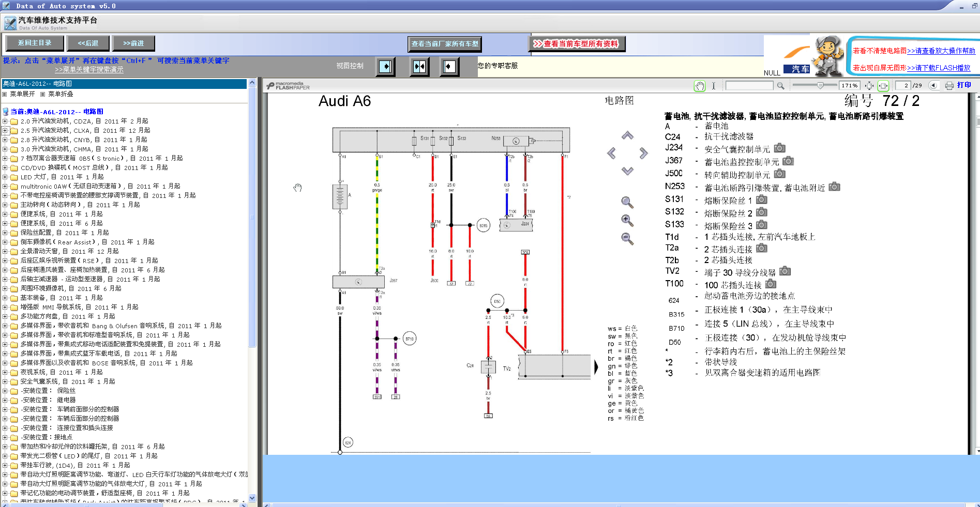Expand the 3.0 升汽油发动机 CHMA tree node
The image size is (980, 507).
click(5, 149)
